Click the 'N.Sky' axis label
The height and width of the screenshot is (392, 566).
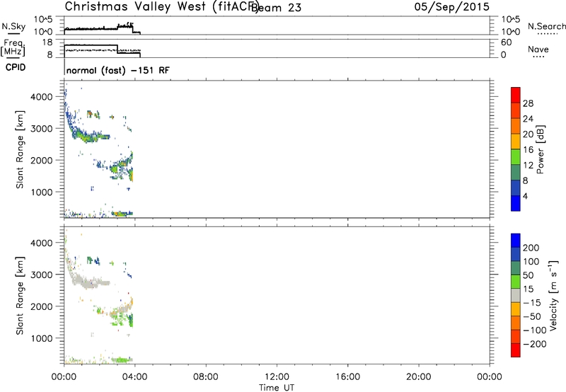point(13,26)
